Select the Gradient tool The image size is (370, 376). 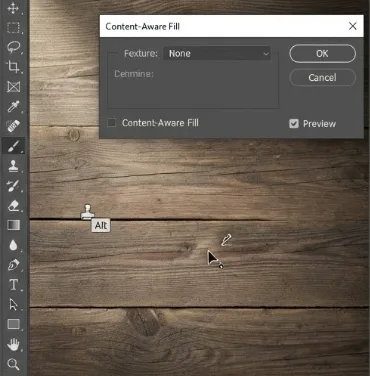(x=13, y=225)
